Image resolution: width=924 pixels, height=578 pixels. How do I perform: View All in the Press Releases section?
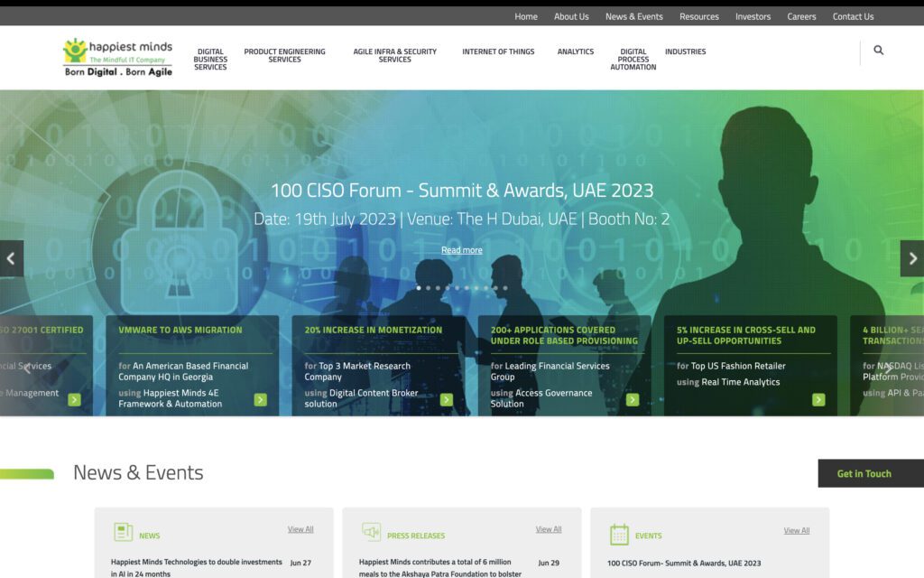click(x=549, y=529)
